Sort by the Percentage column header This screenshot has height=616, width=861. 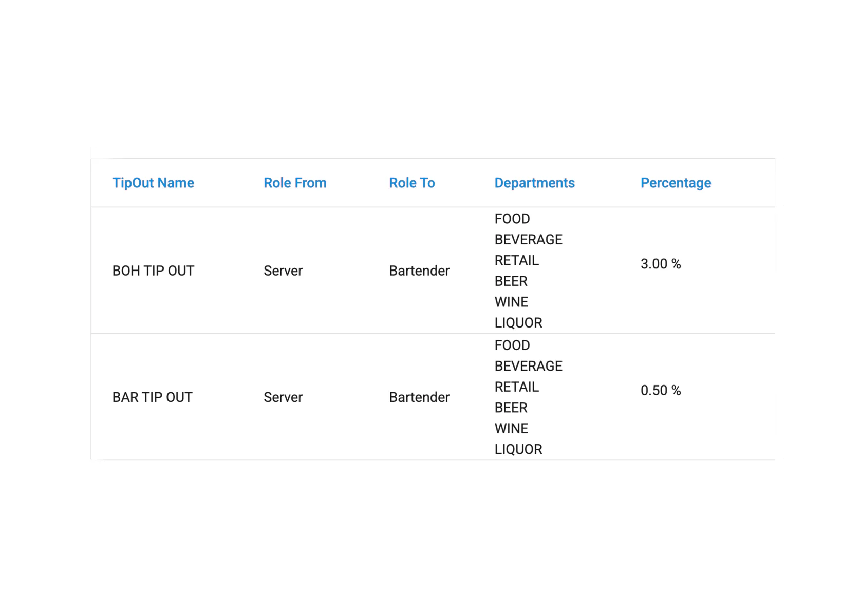[x=676, y=183]
